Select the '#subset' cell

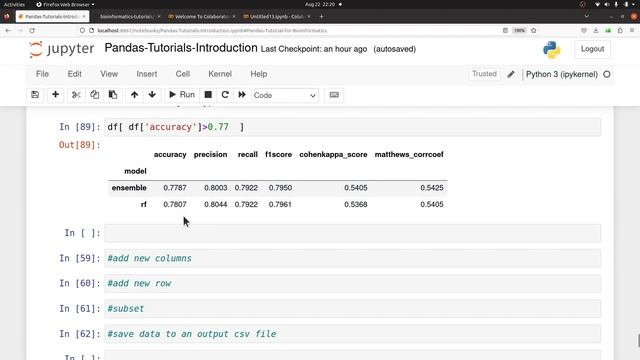(x=352, y=309)
